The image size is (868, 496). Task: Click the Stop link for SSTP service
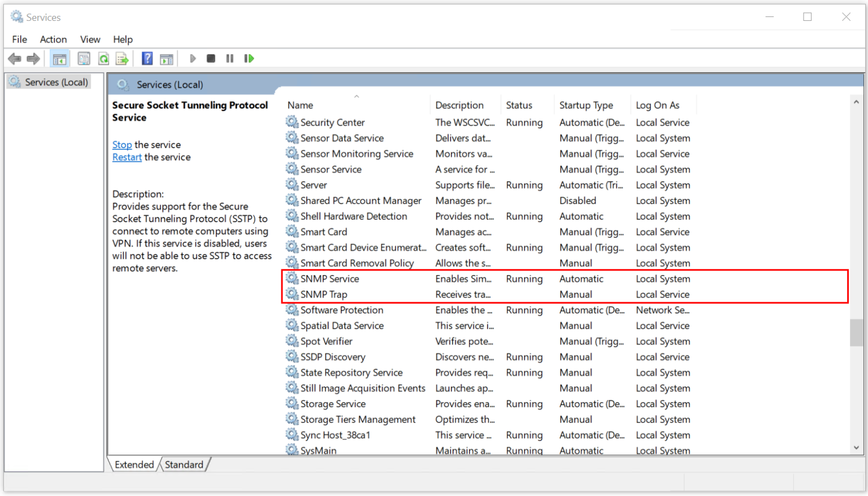click(121, 145)
